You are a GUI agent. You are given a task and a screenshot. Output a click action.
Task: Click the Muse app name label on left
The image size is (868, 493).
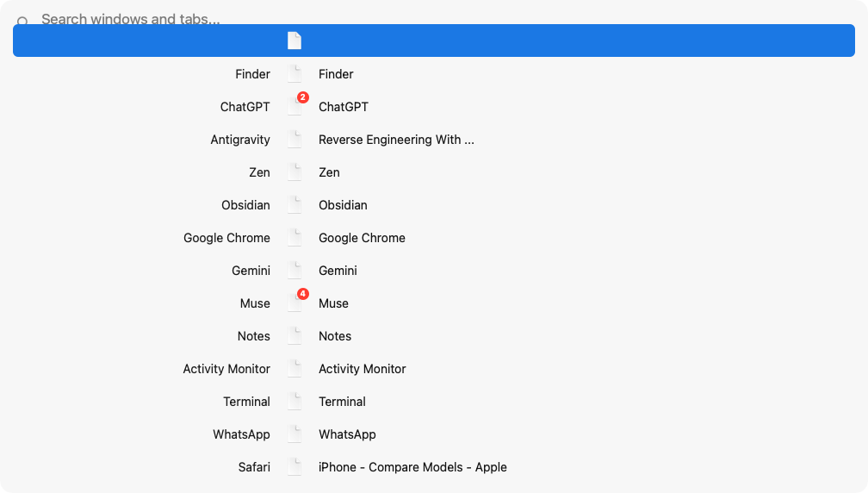point(255,303)
